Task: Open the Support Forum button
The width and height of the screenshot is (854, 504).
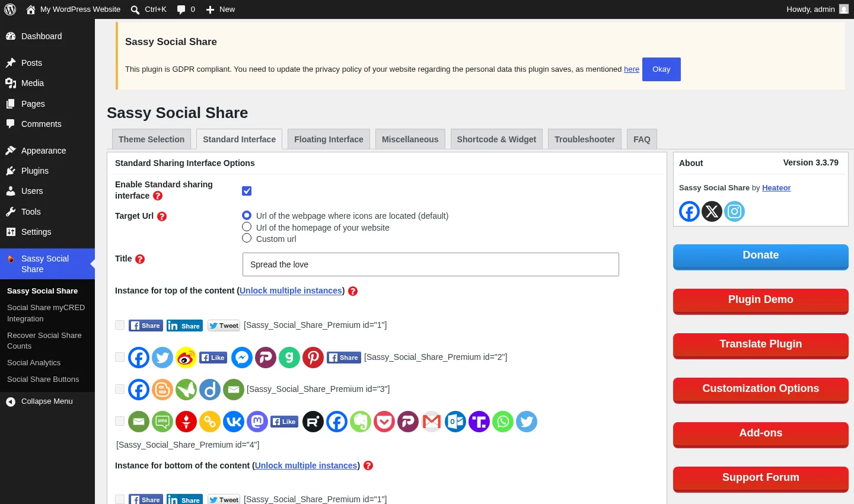Action: 761,479
